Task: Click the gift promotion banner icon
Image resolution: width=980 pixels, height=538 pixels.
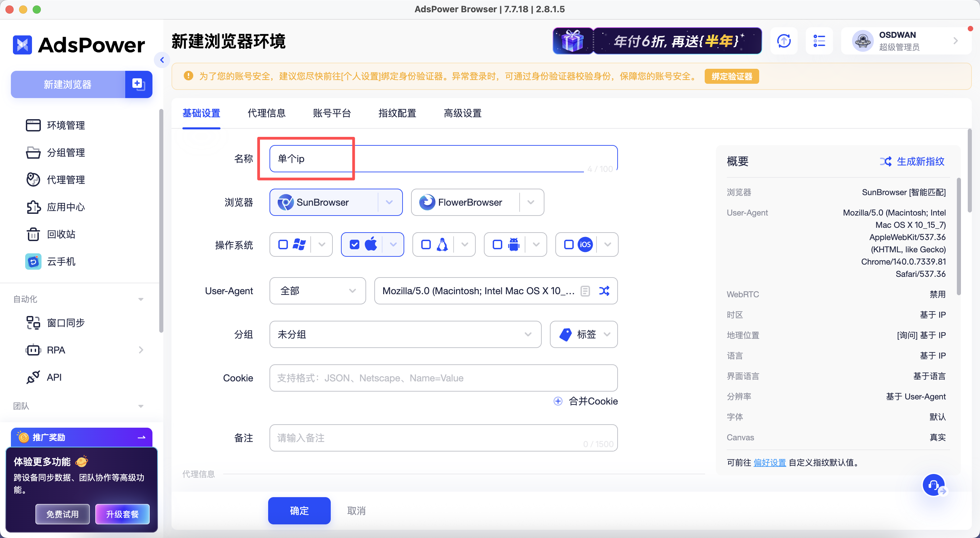Action: point(573,41)
